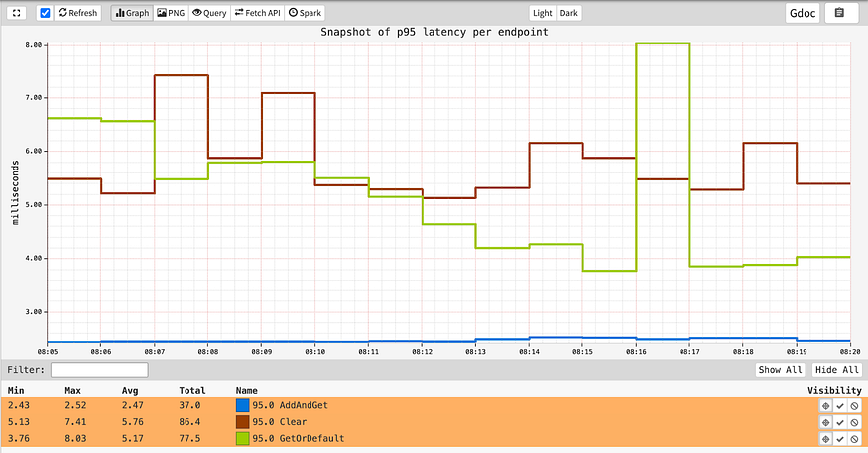Hide the Clear series with ban icon
The height and width of the screenshot is (453, 868).
855,422
